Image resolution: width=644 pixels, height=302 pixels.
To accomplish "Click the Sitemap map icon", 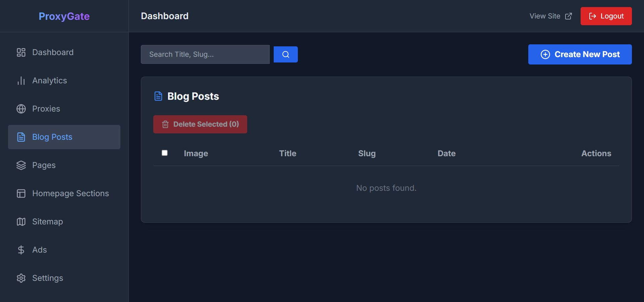I will (21, 222).
